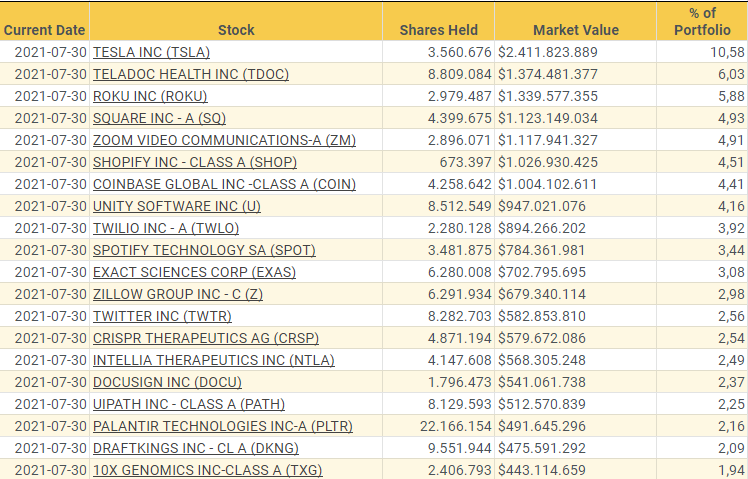The image size is (748, 479).
Task: Open the ROKU INC (ROKU) link
Action: tap(150, 96)
